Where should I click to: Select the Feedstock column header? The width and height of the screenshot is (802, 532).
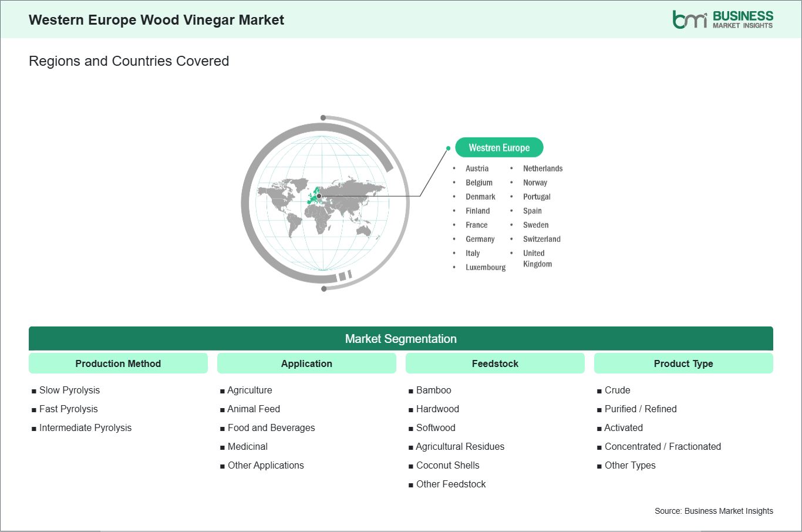495,363
